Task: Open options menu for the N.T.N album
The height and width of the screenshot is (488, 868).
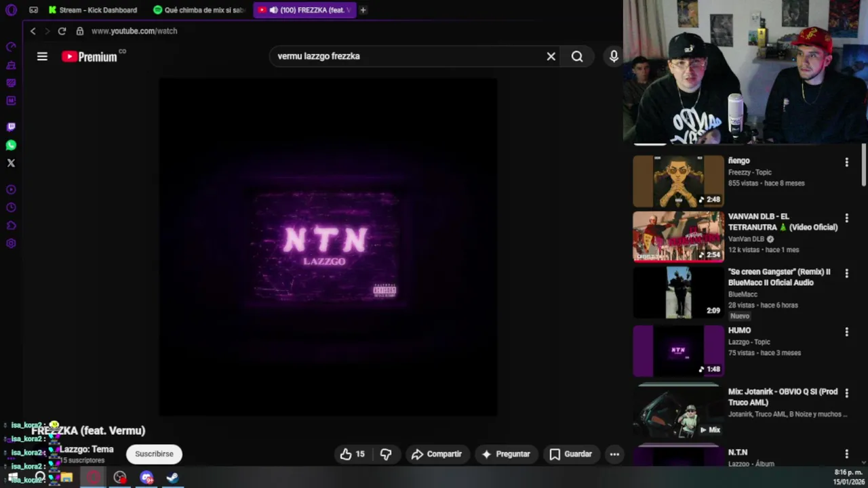Action: click(846, 453)
